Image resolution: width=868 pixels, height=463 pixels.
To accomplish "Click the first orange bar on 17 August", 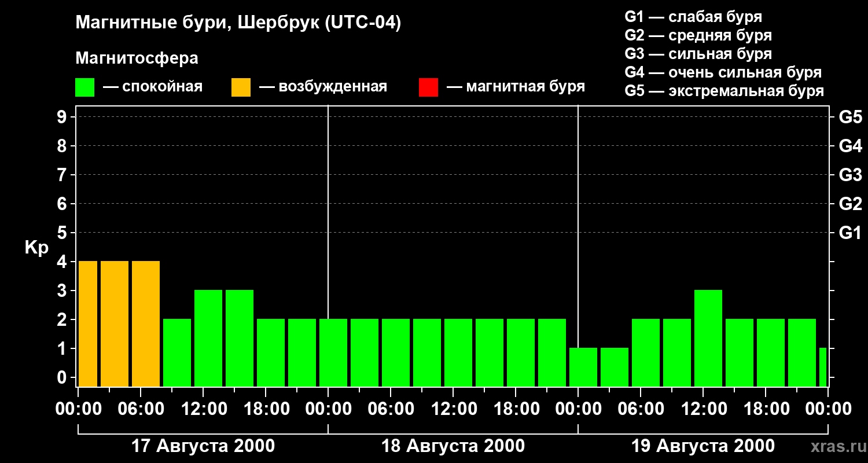I will pos(88,324).
